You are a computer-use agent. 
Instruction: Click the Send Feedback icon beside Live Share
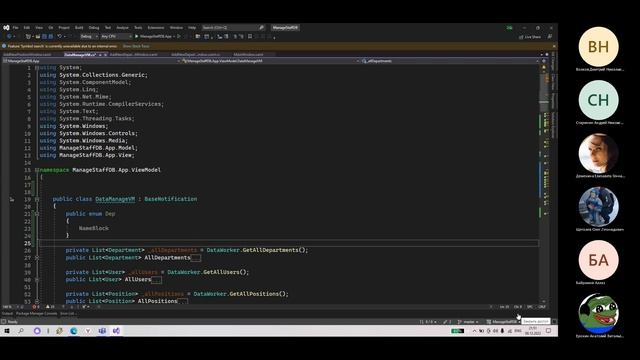pos(550,37)
